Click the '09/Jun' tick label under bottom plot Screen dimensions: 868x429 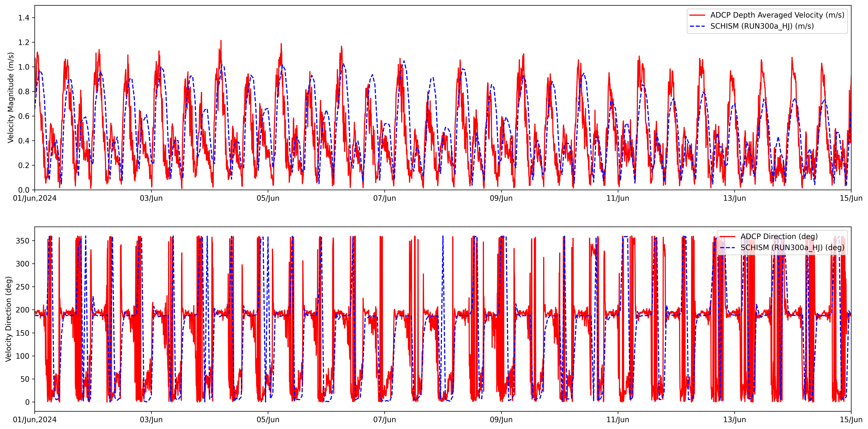(501, 420)
